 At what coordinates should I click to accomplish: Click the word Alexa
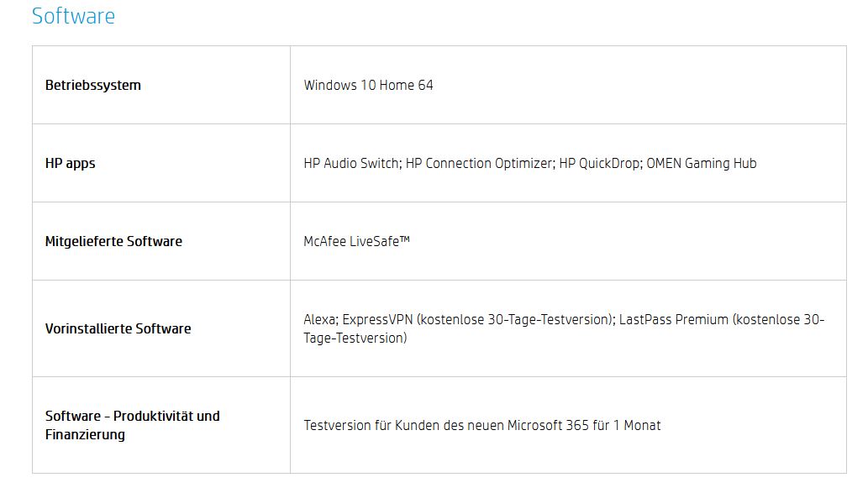[x=319, y=319]
